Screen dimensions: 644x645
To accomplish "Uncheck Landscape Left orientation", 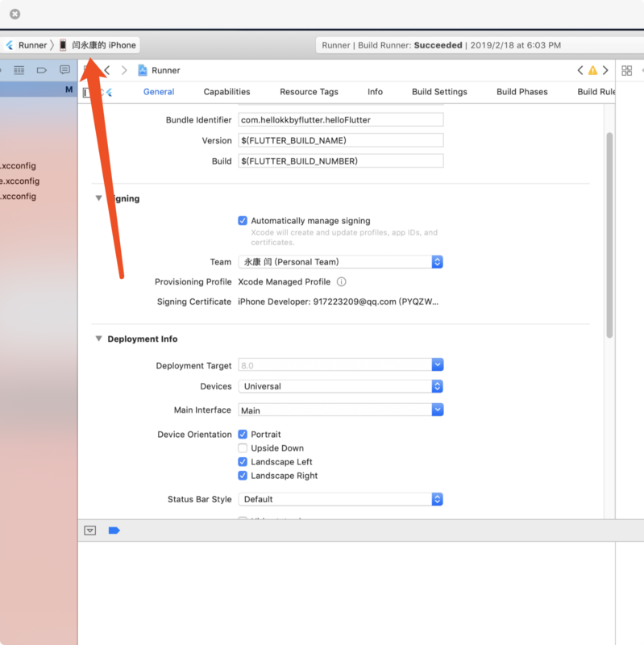I will [243, 462].
